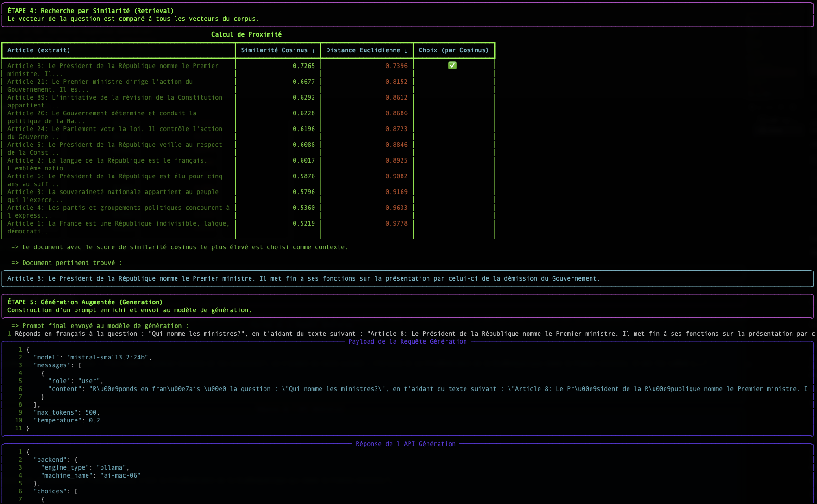Select the Article (extrait) column header
Image resolution: width=817 pixels, height=504 pixels.
(x=39, y=50)
